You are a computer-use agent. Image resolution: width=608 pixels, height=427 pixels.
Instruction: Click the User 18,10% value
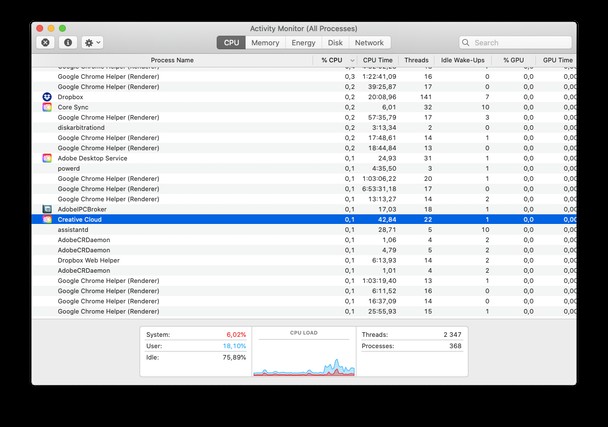click(x=234, y=346)
